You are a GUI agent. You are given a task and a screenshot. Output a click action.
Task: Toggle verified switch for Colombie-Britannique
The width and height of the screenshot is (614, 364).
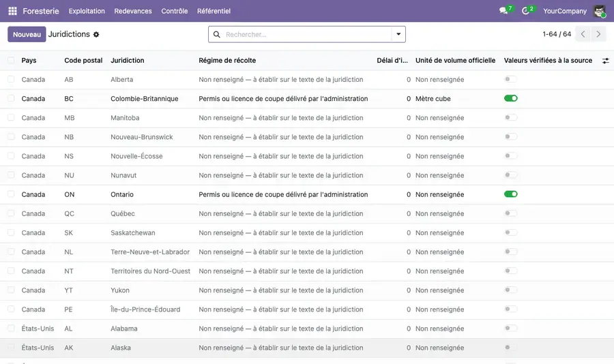tap(510, 98)
